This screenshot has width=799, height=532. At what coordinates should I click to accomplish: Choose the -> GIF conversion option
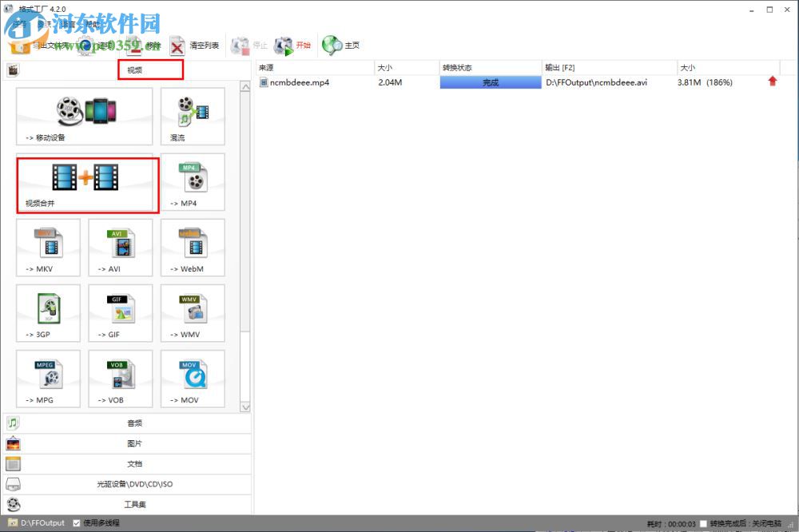pyautogui.click(x=121, y=313)
